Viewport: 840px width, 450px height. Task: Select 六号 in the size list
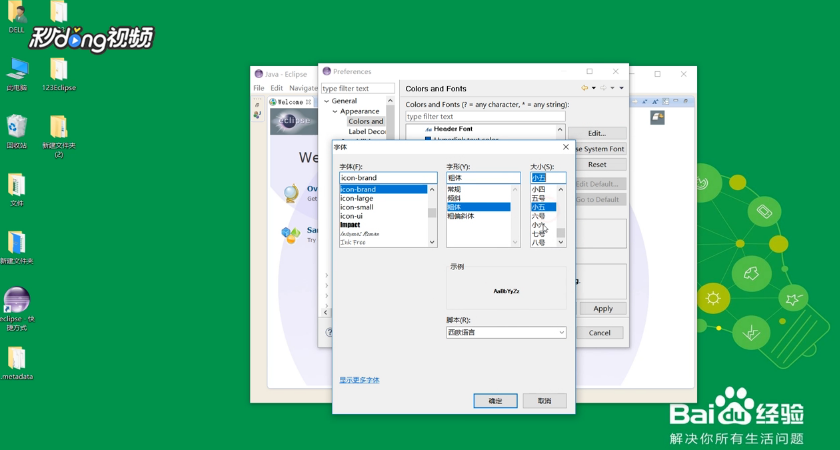pos(538,216)
